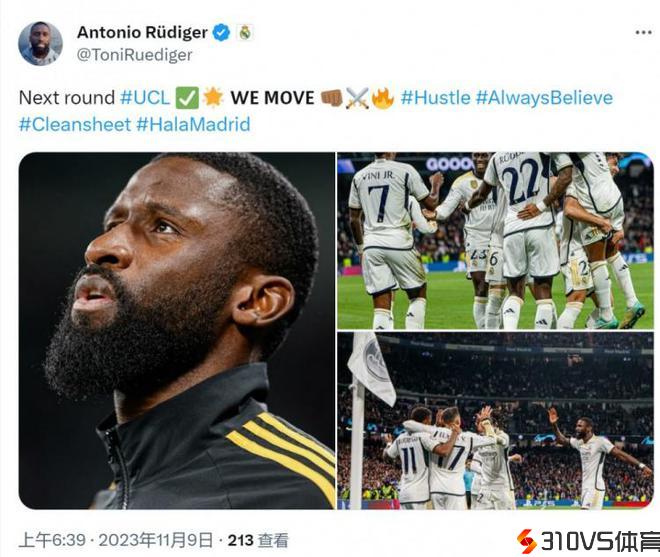Viewport: 660px width, 557px height.
Task: Click the Antonio Rüdiger display name
Action: pos(142,32)
